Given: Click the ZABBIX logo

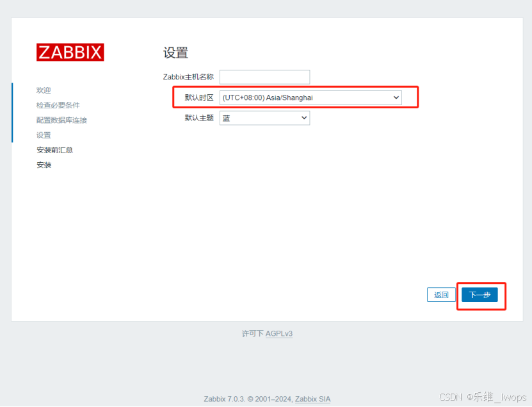Looking at the screenshot, I should [x=70, y=53].
